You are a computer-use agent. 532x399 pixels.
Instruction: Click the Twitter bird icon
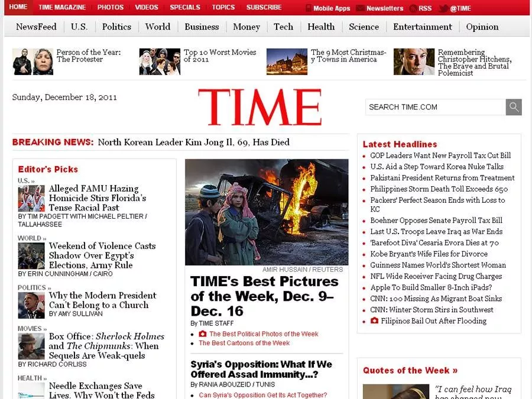click(x=443, y=8)
